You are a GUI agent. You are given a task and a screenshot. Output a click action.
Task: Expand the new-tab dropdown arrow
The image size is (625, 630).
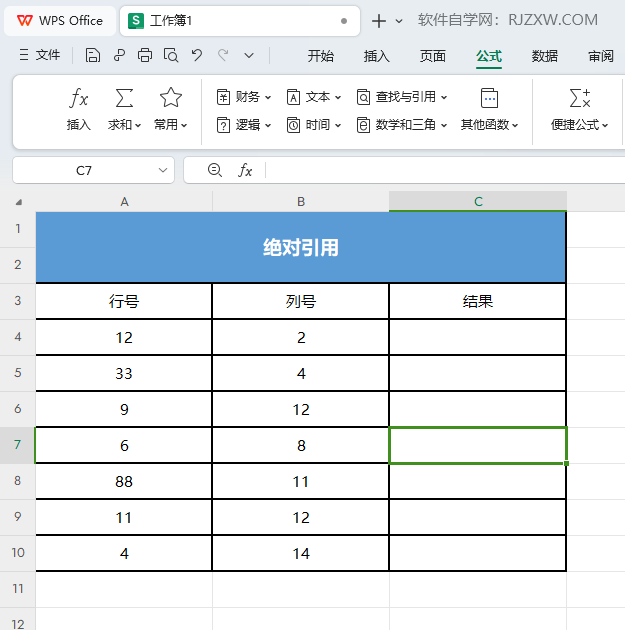[399, 21]
